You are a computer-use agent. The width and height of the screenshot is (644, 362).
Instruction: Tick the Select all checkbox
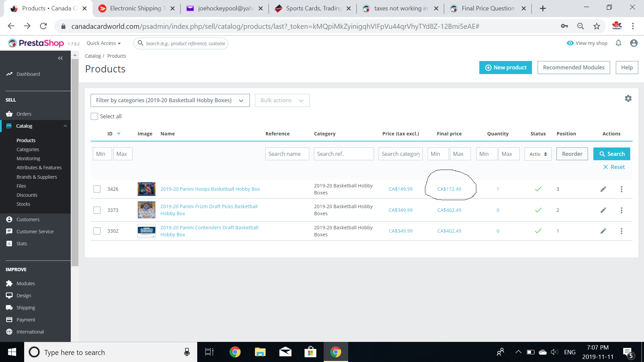pyautogui.click(x=95, y=116)
